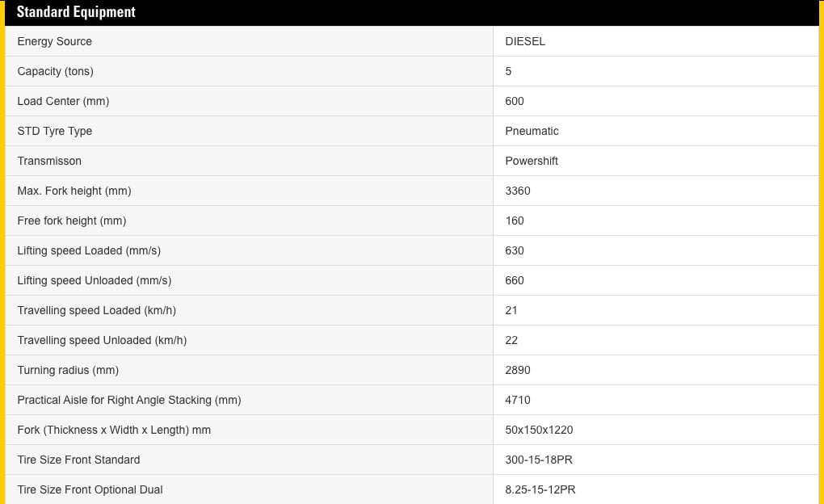Screen dimensions: 824x504
Task: Select the fork dimensions value 50x150x1220
Action: [539, 430]
